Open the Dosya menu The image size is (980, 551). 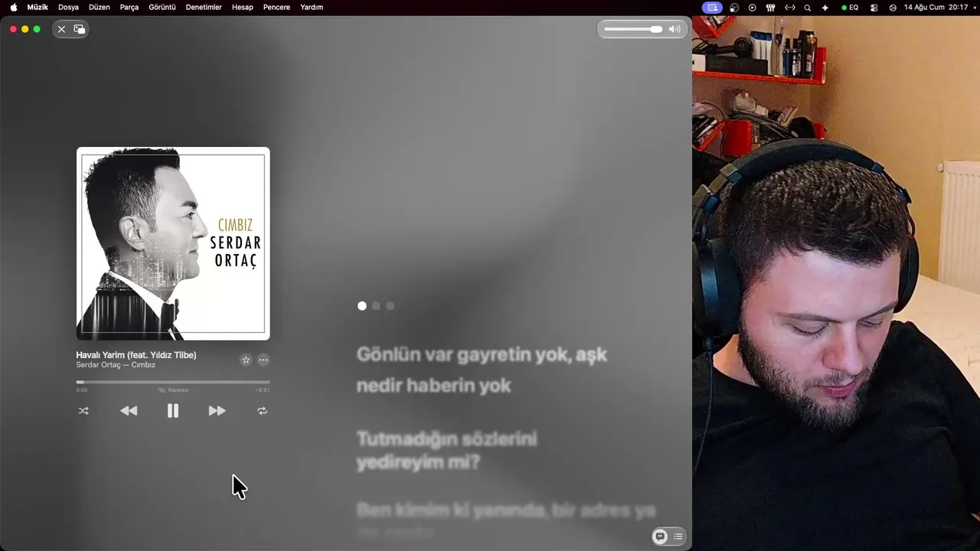(x=68, y=8)
